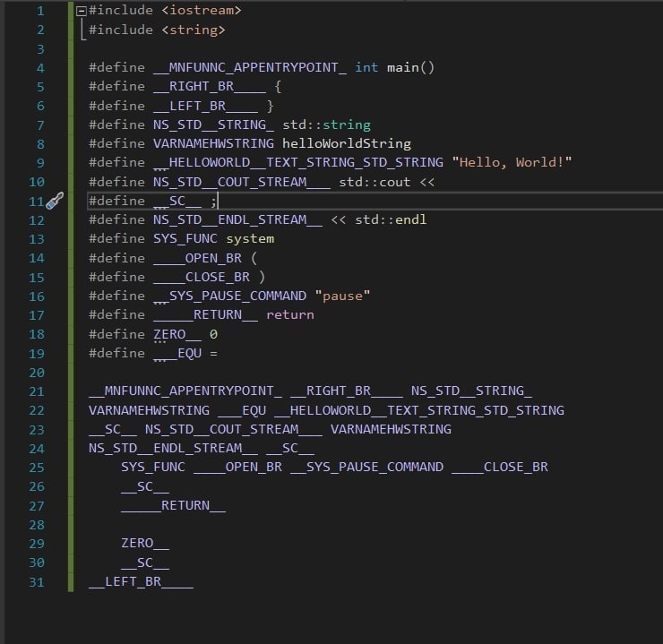Click line number 31 in gutter
The width and height of the screenshot is (663, 644).
37,582
